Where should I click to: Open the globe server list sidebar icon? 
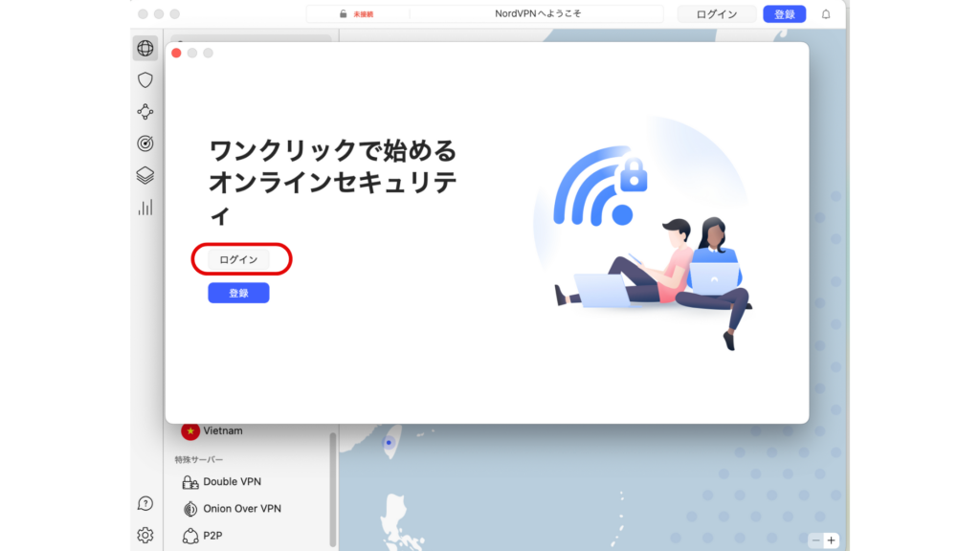(x=145, y=48)
